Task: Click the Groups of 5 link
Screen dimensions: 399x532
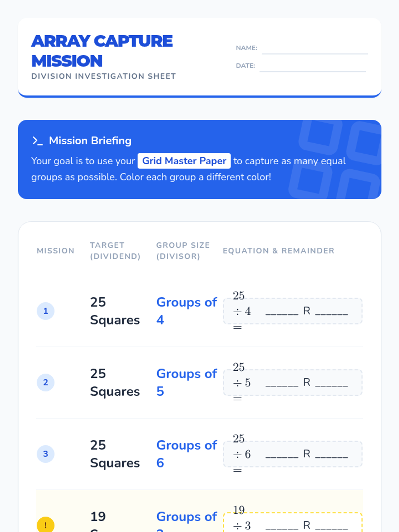Action: pyautogui.click(x=187, y=382)
